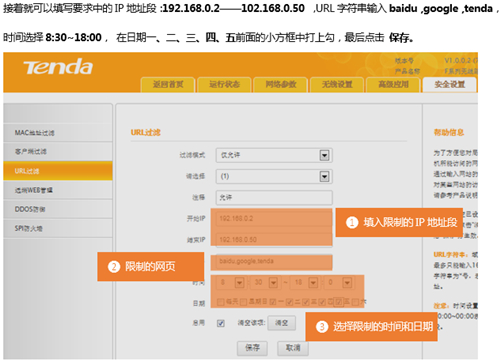Click the 开始IP field with 192.168.0.2

(x=274, y=219)
